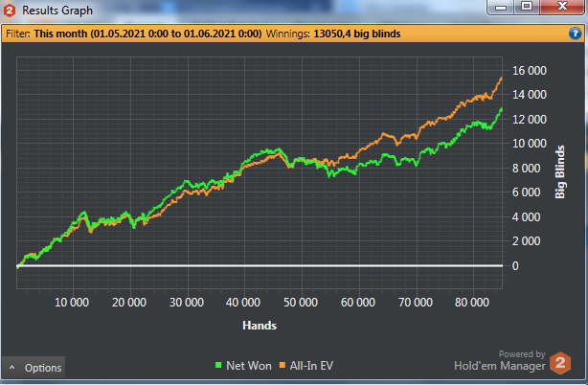
Task: Click the 20 000 hands x-axis label
Action: pyautogui.click(x=129, y=302)
